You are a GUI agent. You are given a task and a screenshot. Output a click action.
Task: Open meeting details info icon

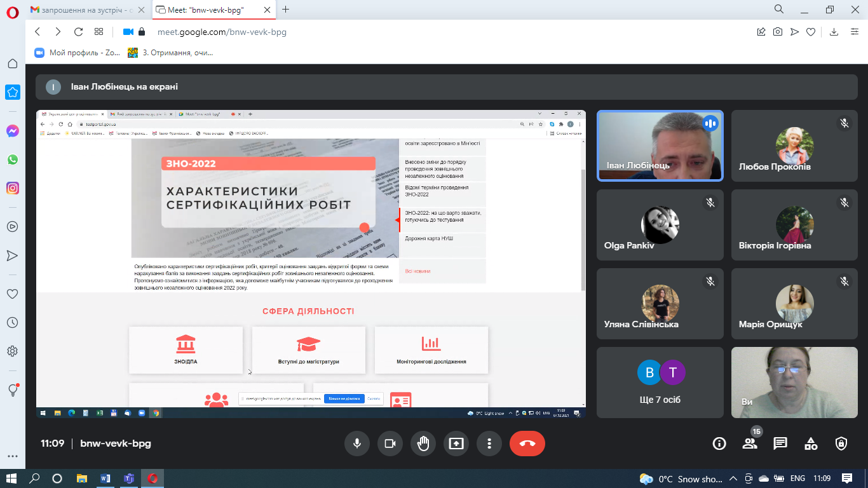pos(719,444)
